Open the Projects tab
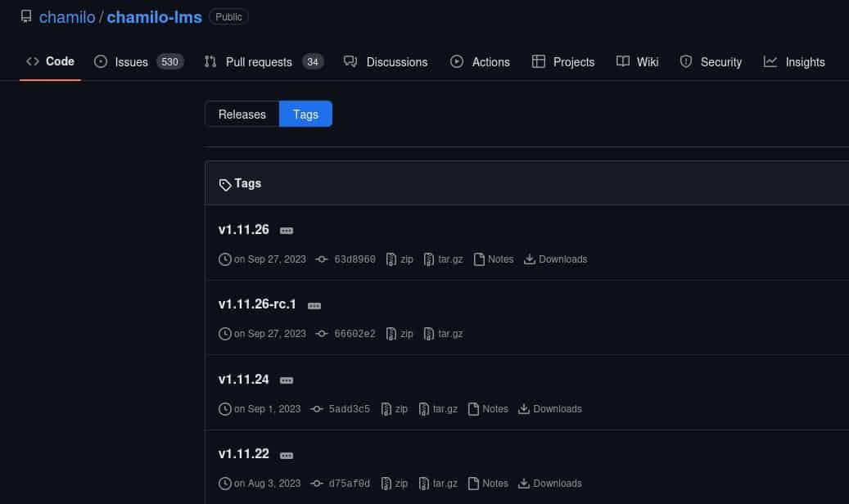The image size is (849, 504). [x=563, y=61]
